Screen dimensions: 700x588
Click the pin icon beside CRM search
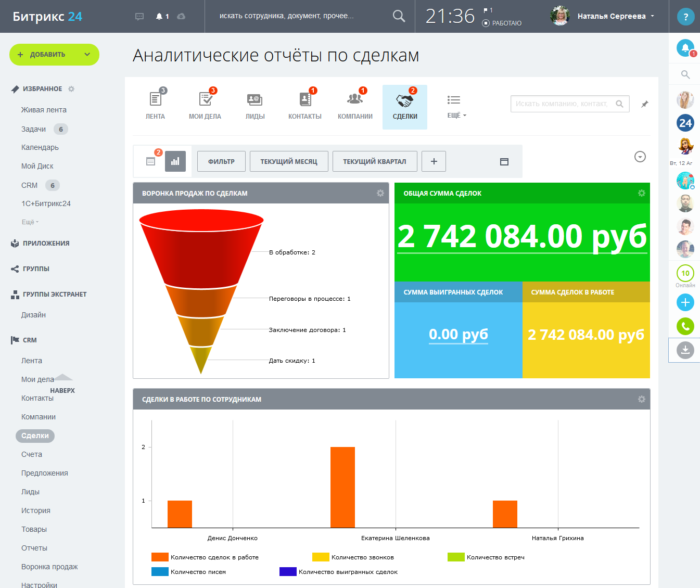(644, 104)
